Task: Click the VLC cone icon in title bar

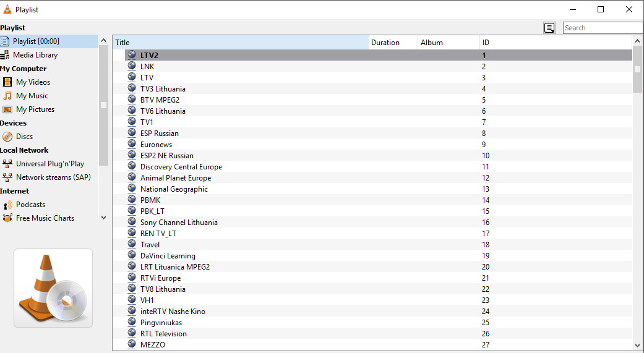Action: pos(7,9)
